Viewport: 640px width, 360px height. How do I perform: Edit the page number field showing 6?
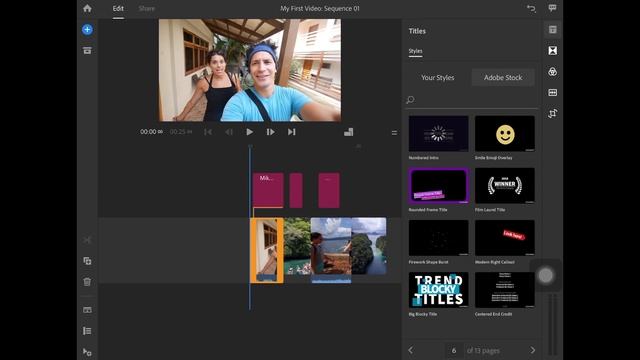click(x=454, y=350)
